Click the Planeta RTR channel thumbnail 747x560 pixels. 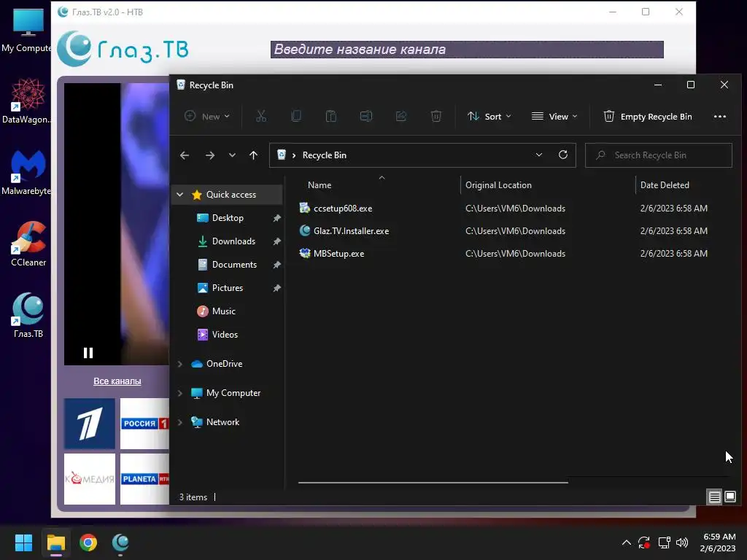pos(145,478)
